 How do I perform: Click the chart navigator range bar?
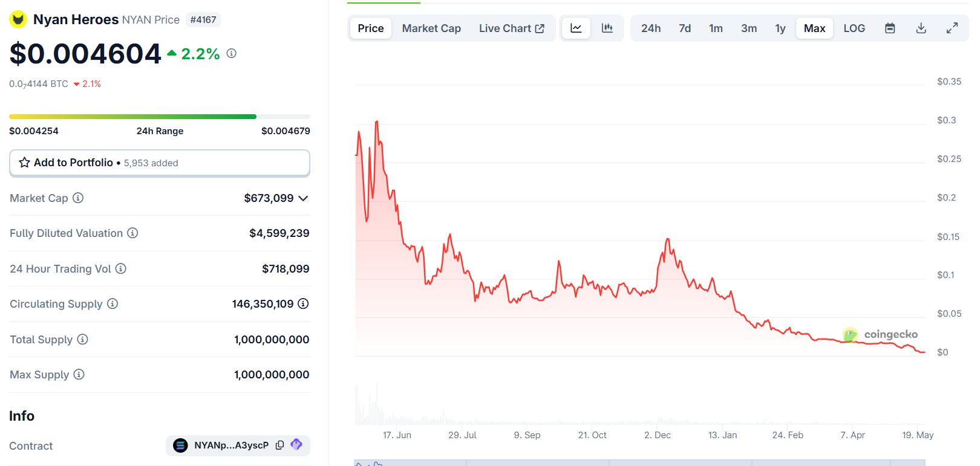[639, 463]
